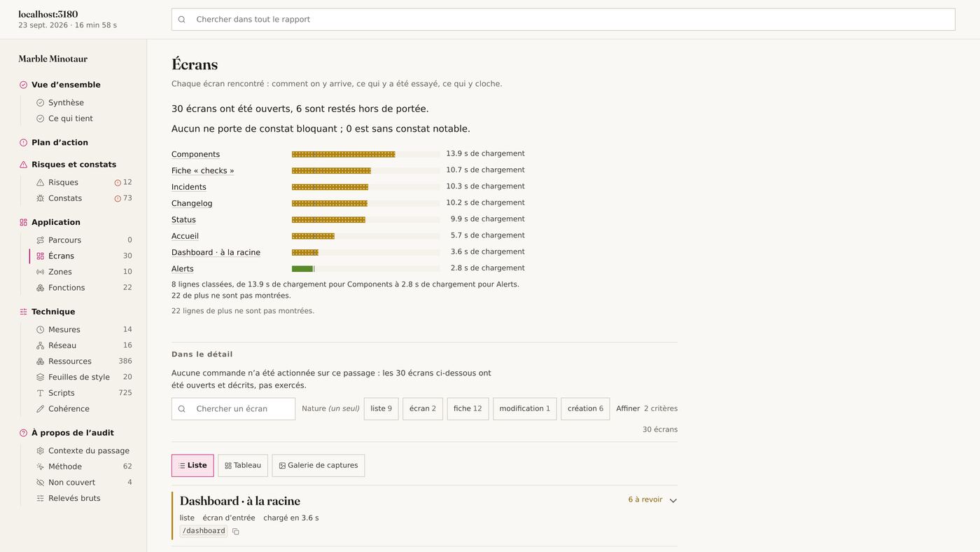980x552 pixels.
Task: Click the magnifier icon in the report search bar
Action: pyautogui.click(x=182, y=20)
